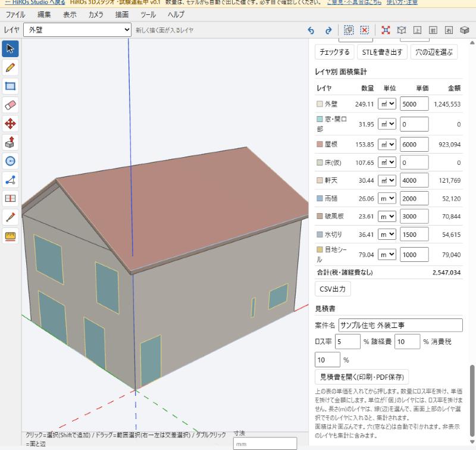Select the pencil line drawing tool
The image size is (476, 450).
click(x=10, y=67)
